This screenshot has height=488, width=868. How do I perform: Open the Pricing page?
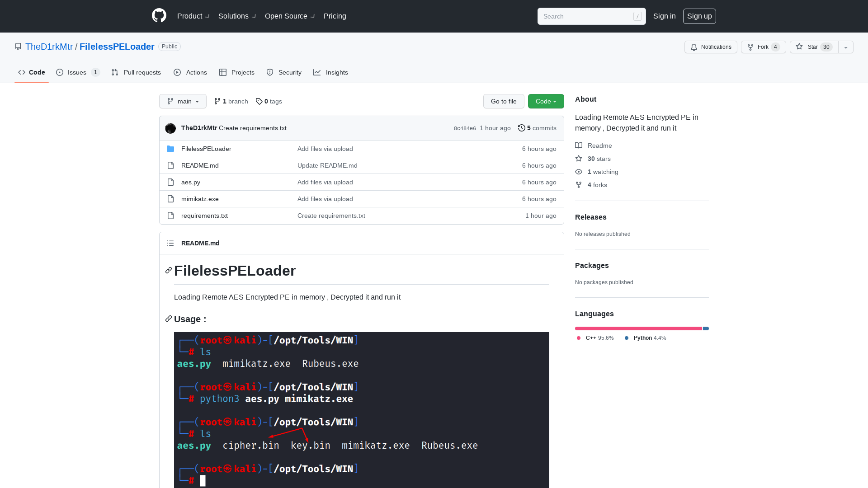335,16
